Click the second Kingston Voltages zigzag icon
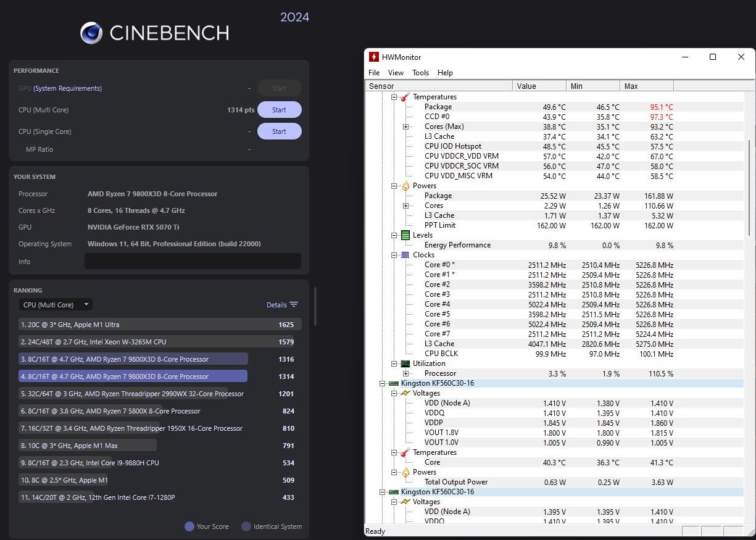This screenshot has height=540, width=756. coord(405,502)
